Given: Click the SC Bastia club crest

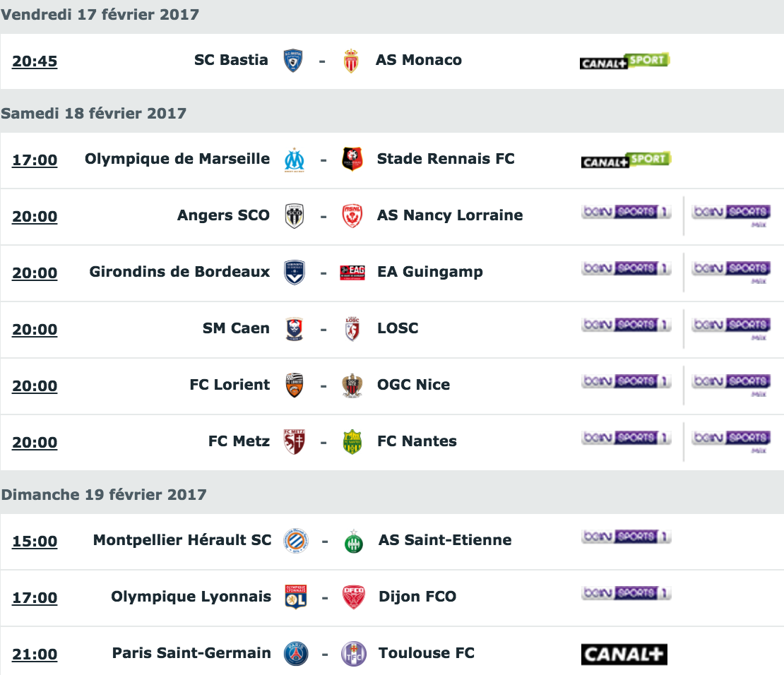Looking at the screenshot, I should point(293,61).
